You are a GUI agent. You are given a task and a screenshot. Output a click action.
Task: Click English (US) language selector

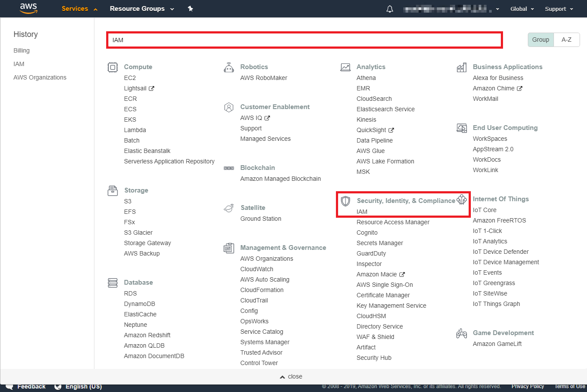point(84,386)
